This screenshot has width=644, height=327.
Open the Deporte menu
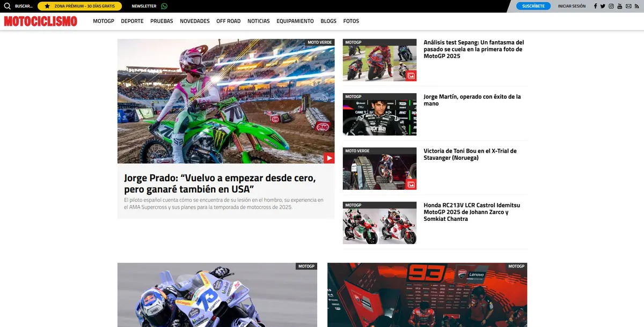132,21
